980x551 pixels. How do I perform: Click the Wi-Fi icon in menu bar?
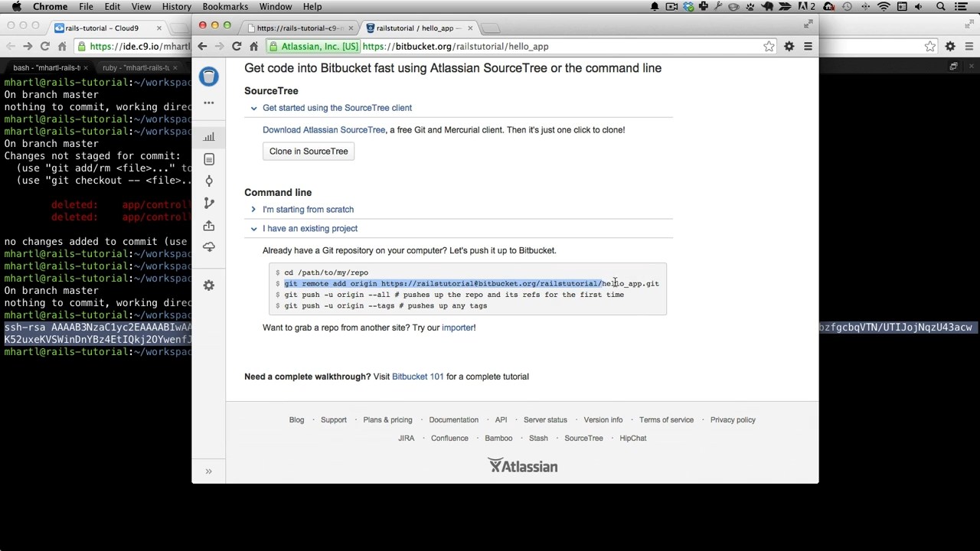pos(884,7)
